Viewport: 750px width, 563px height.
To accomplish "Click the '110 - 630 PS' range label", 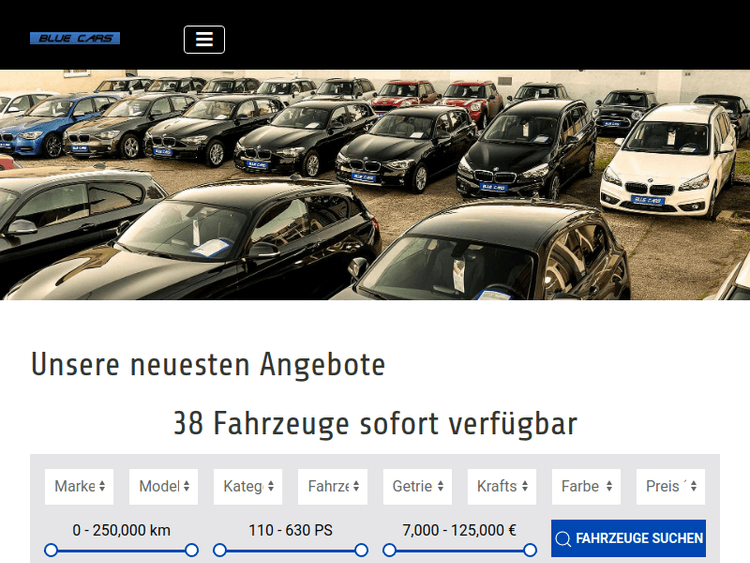I will (x=290, y=530).
